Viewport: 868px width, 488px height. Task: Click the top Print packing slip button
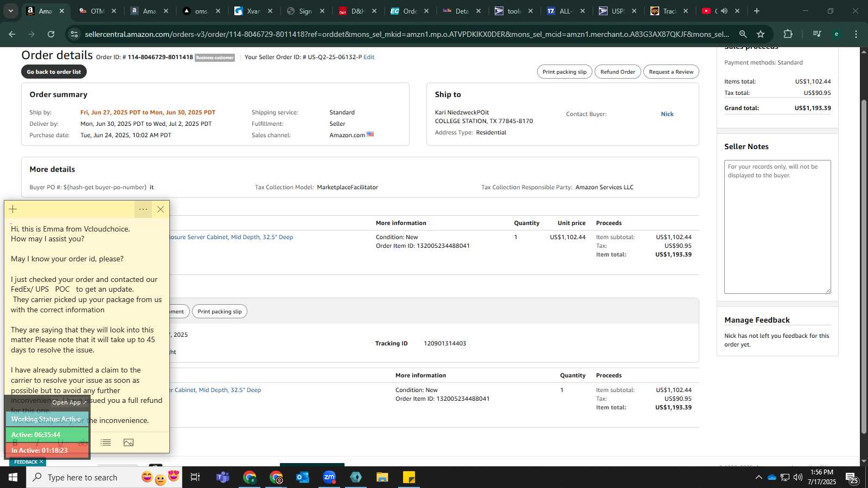pyautogui.click(x=564, y=72)
